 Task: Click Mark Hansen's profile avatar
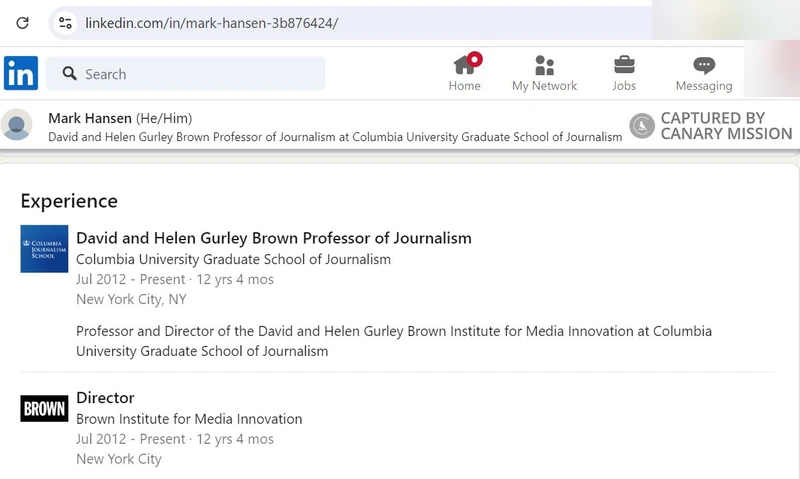point(17,124)
